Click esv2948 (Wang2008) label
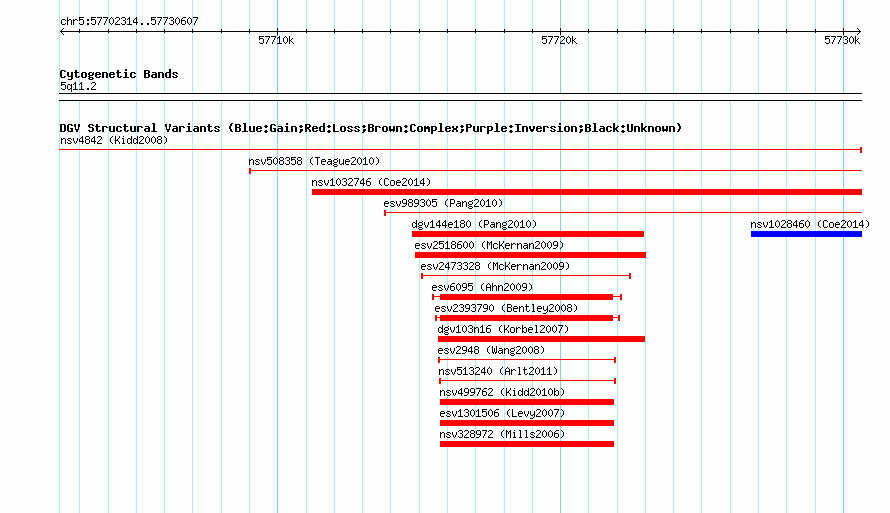Screen dimensions: 890x513 [x=491, y=350]
